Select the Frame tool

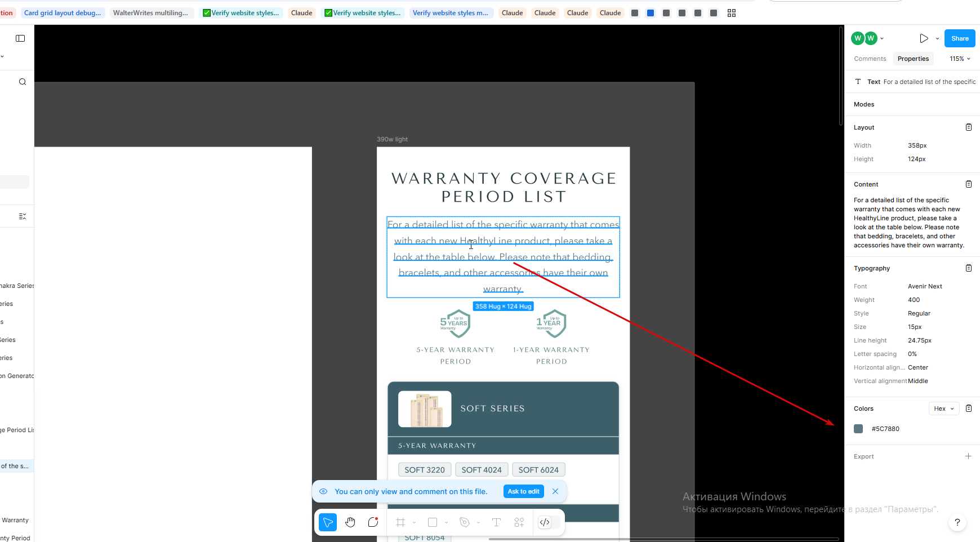click(x=400, y=522)
